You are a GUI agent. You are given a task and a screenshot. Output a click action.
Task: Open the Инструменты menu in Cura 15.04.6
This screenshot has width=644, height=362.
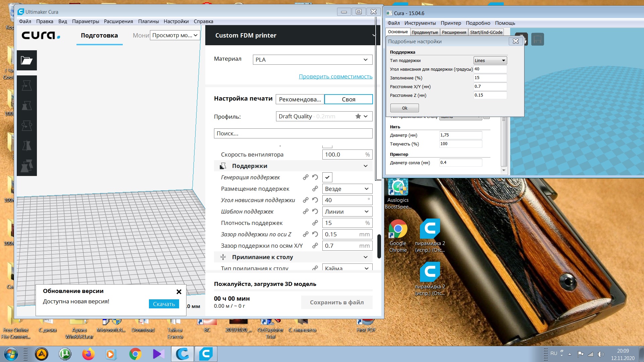(x=420, y=23)
